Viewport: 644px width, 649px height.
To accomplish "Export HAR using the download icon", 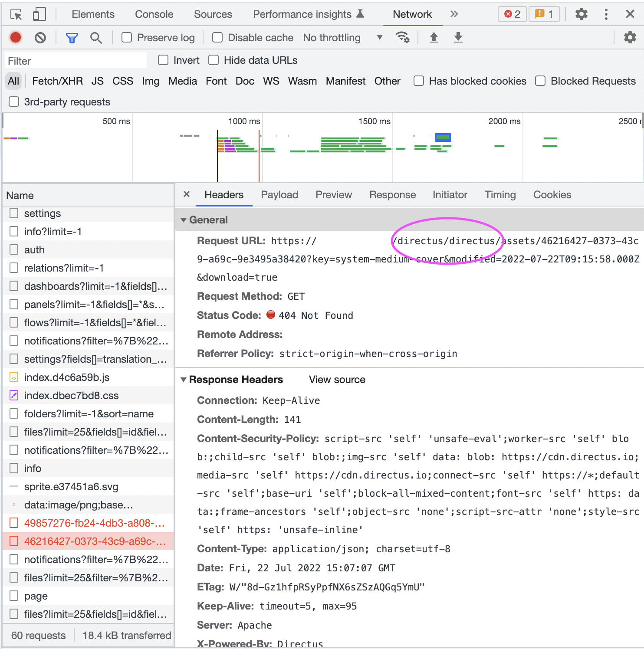I will click(x=458, y=38).
